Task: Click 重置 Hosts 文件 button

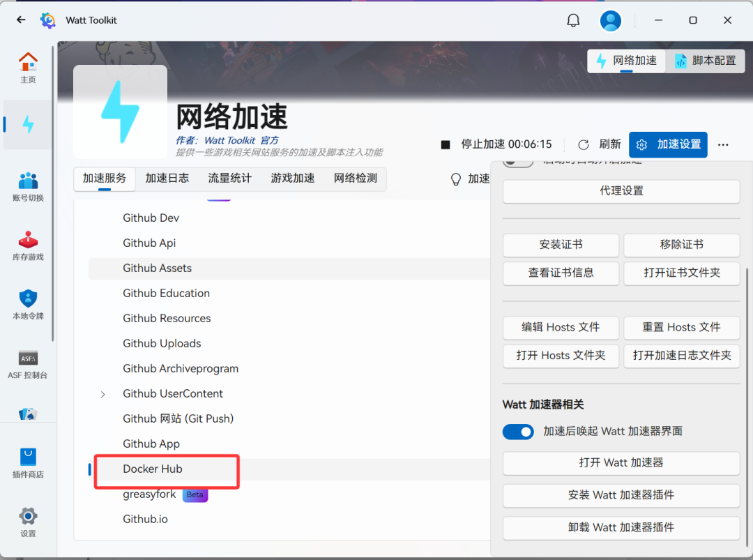Action: point(681,328)
